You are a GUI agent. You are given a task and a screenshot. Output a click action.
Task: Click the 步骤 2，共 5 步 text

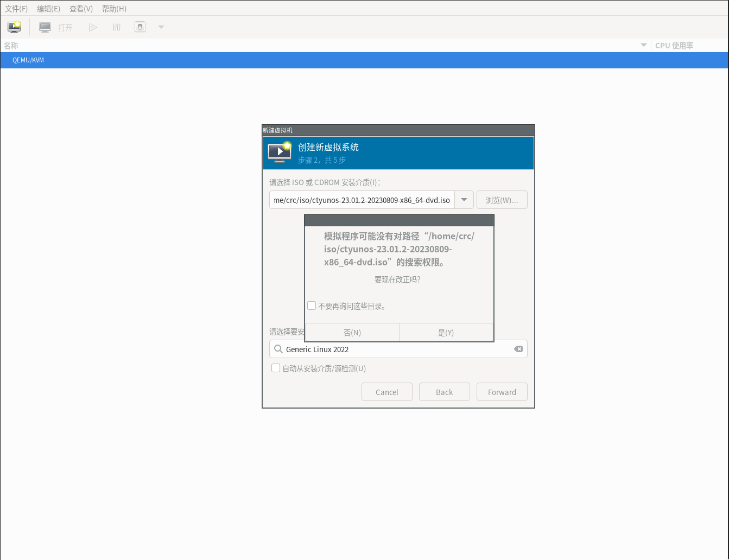coord(322,160)
